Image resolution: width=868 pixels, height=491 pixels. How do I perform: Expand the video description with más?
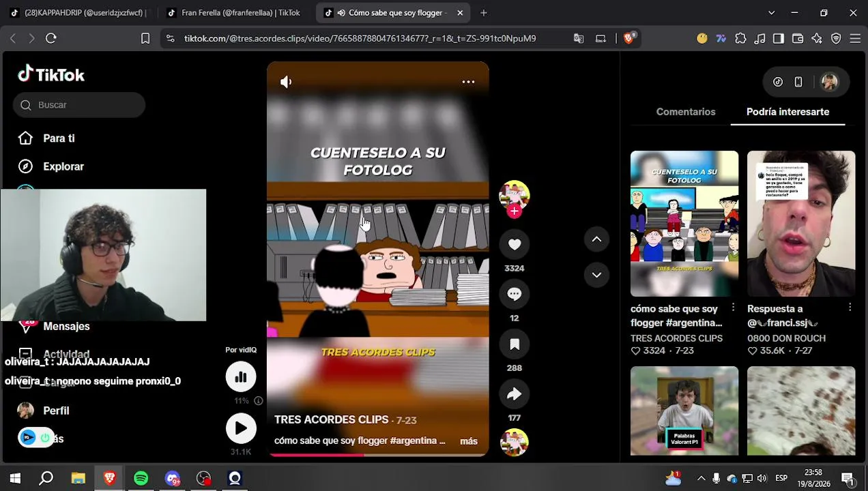click(469, 441)
